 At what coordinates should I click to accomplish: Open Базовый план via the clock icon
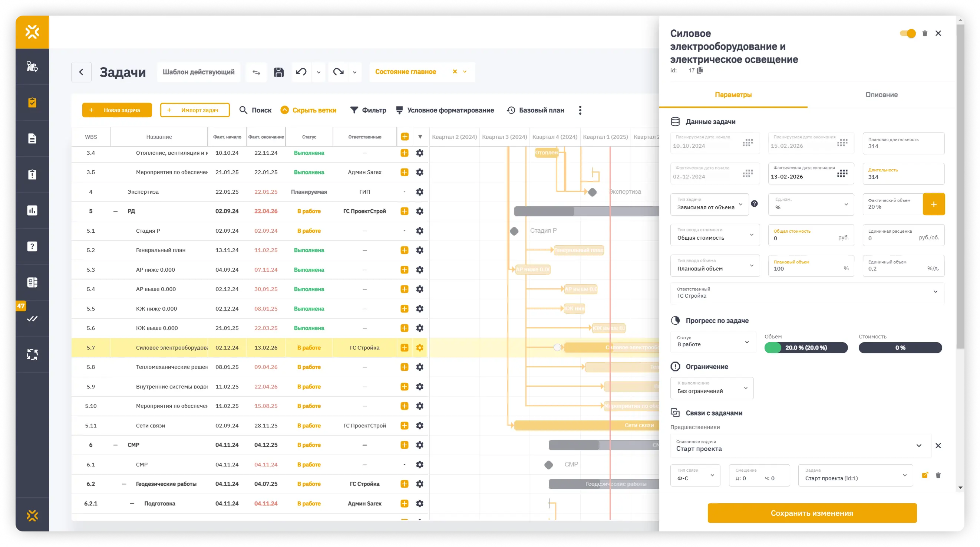510,110
